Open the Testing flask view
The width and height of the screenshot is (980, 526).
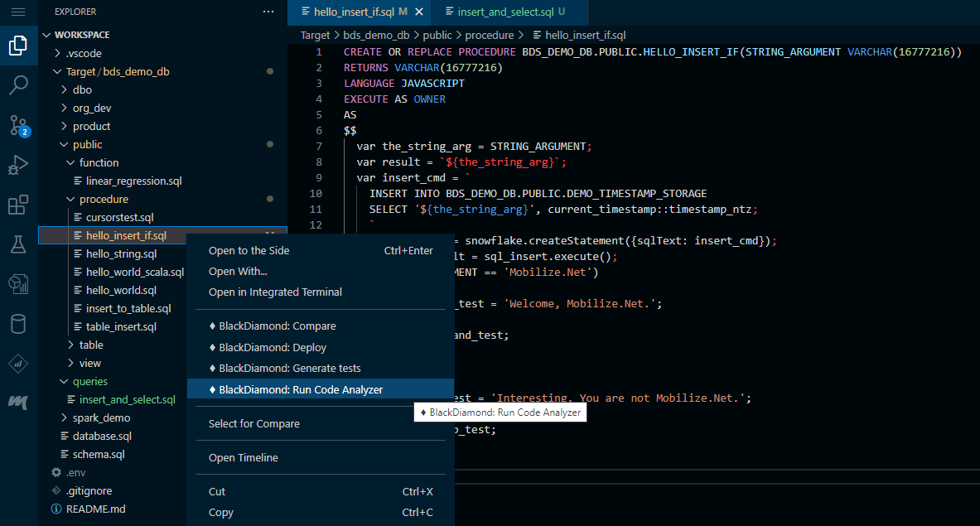click(x=18, y=244)
